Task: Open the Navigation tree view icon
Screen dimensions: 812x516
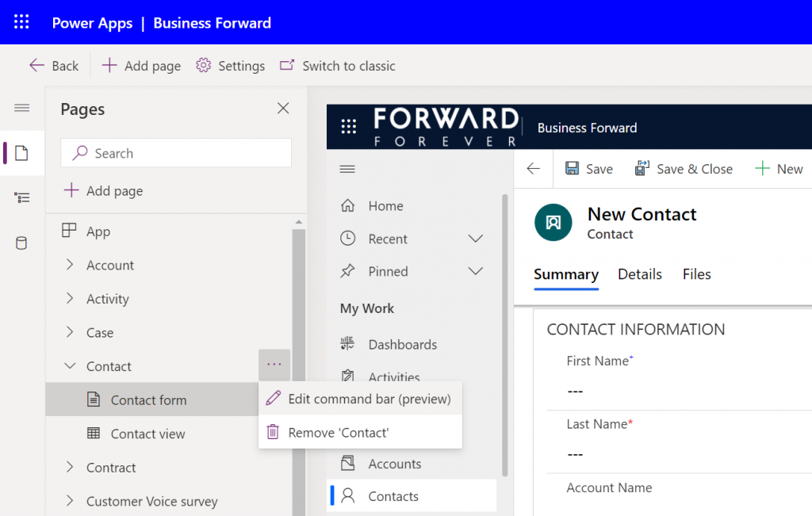Action: 21,197
